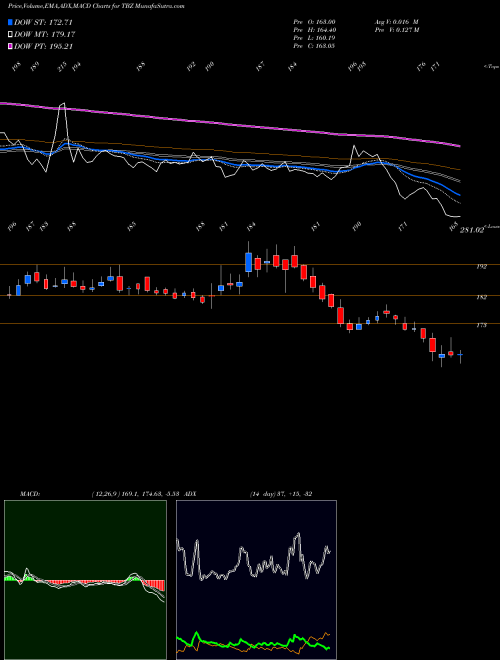Click the ADX (14 day) values text
The width and height of the screenshot is (500, 660).
pyautogui.click(x=281, y=494)
